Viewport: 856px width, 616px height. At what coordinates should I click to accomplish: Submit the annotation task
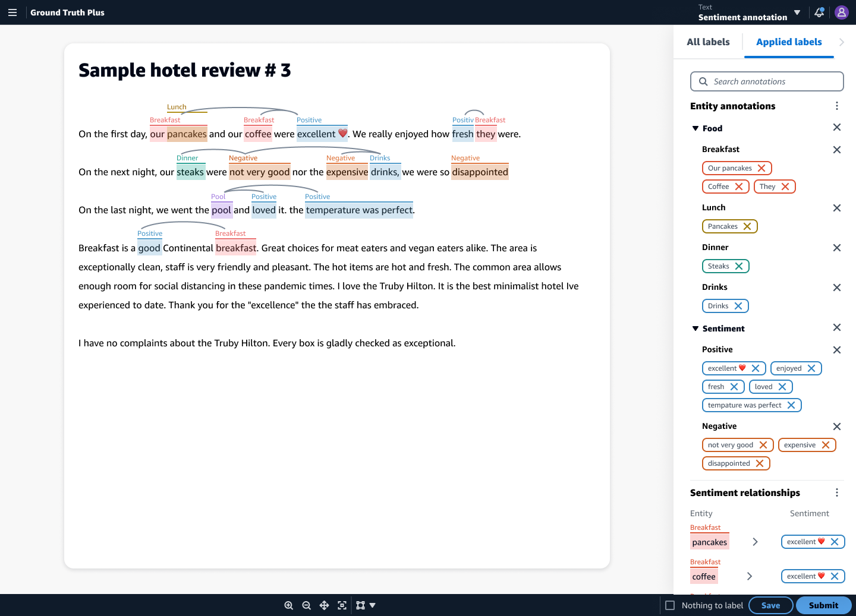pyautogui.click(x=824, y=605)
